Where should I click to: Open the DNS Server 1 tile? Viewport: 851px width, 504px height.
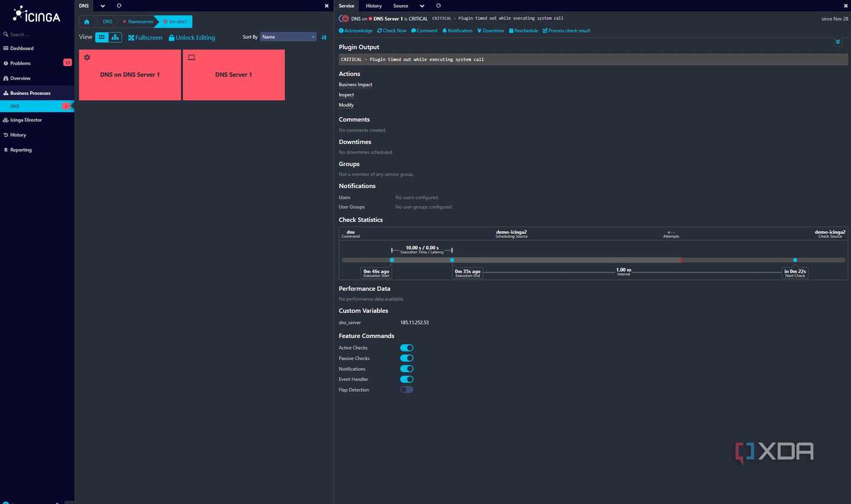234,75
